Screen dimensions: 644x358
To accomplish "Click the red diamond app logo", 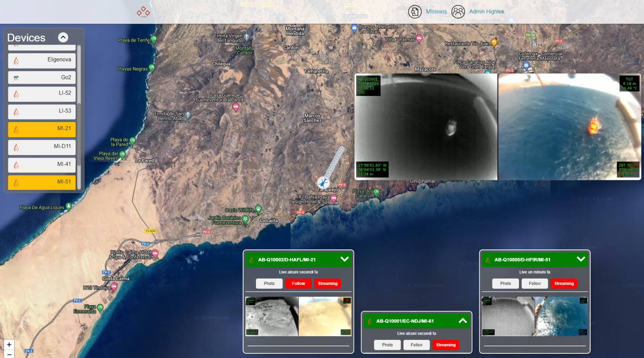I will pyautogui.click(x=143, y=12).
